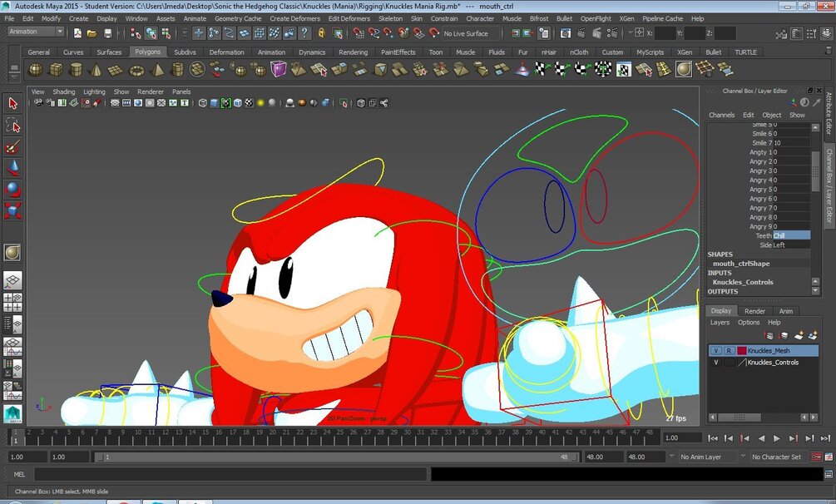Screen dimensions: 836x504
Task: Open the viewport Shading menu
Action: [x=64, y=91]
